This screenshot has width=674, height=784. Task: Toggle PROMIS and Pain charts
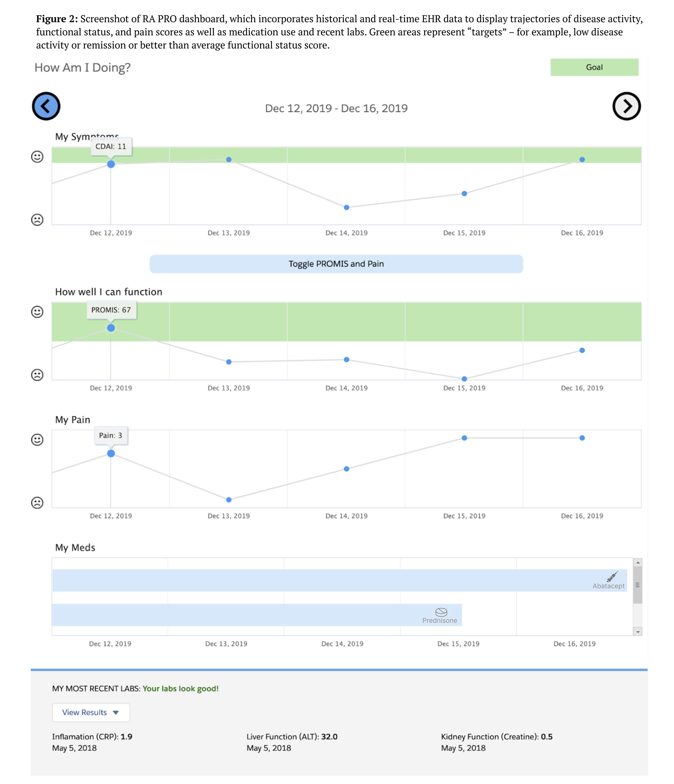(336, 264)
